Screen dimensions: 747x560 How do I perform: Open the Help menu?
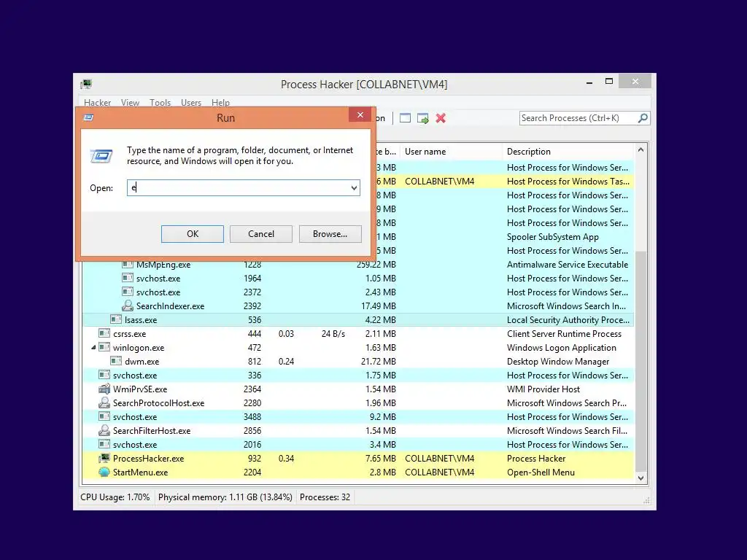click(220, 102)
